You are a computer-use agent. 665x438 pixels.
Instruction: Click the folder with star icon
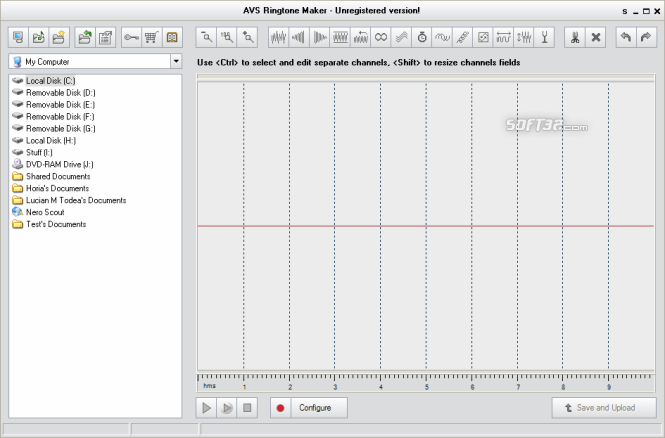59,37
